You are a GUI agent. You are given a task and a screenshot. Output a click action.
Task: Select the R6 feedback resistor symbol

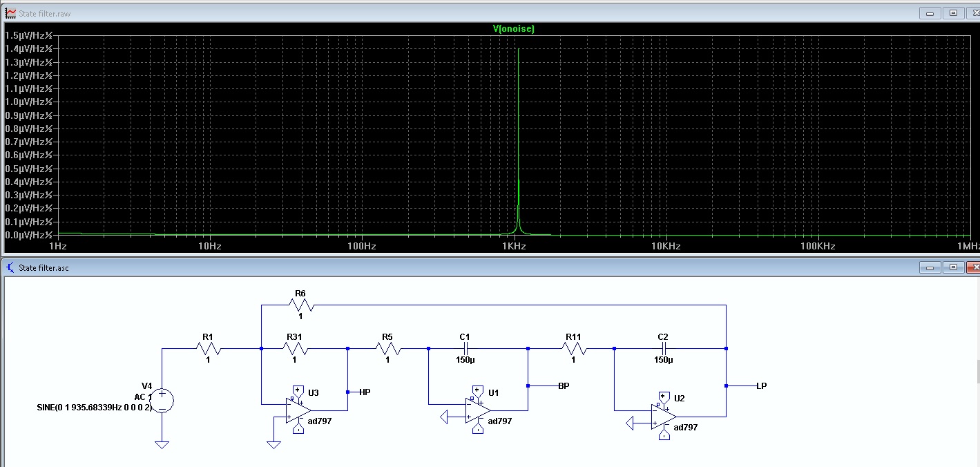click(x=300, y=305)
